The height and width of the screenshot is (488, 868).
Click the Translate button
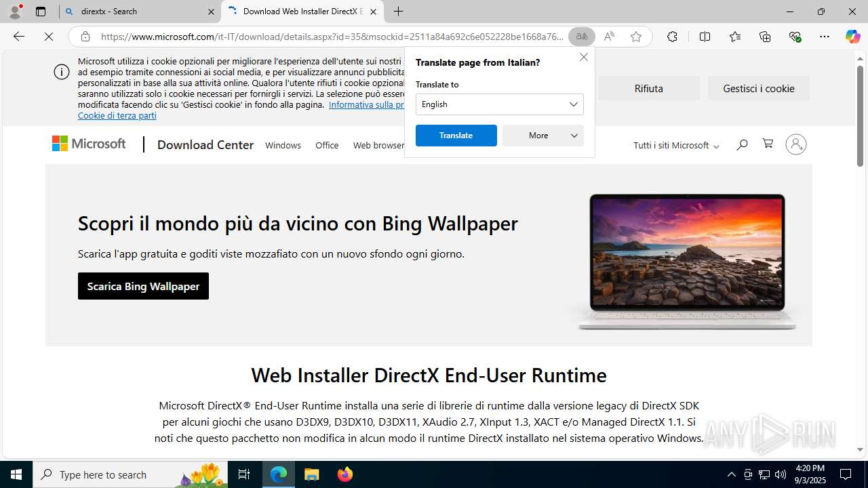(x=456, y=136)
